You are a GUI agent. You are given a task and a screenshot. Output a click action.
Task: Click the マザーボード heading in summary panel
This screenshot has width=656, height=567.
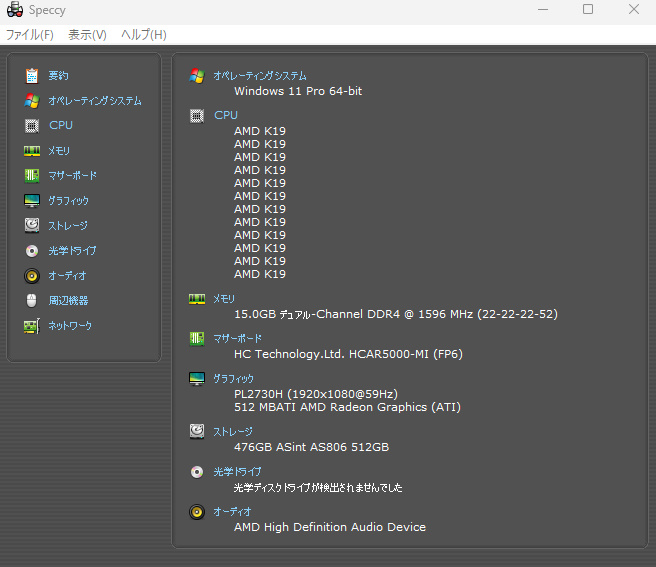(238, 339)
